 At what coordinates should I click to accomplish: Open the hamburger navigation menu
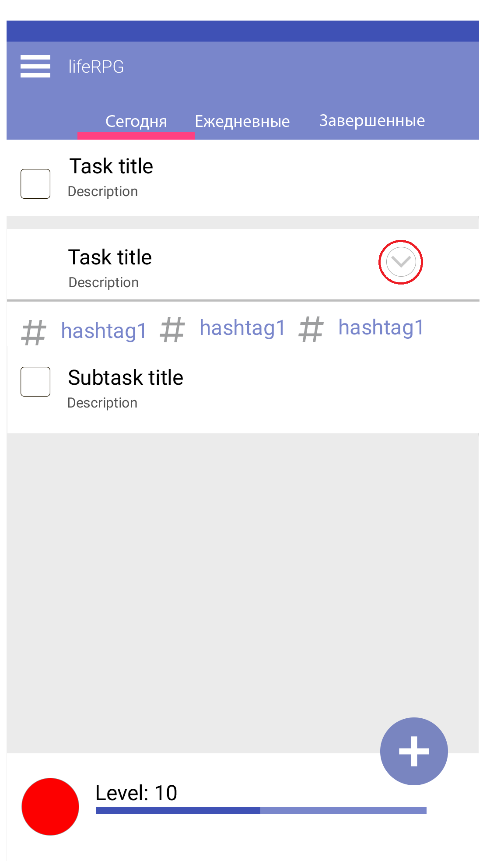35,67
